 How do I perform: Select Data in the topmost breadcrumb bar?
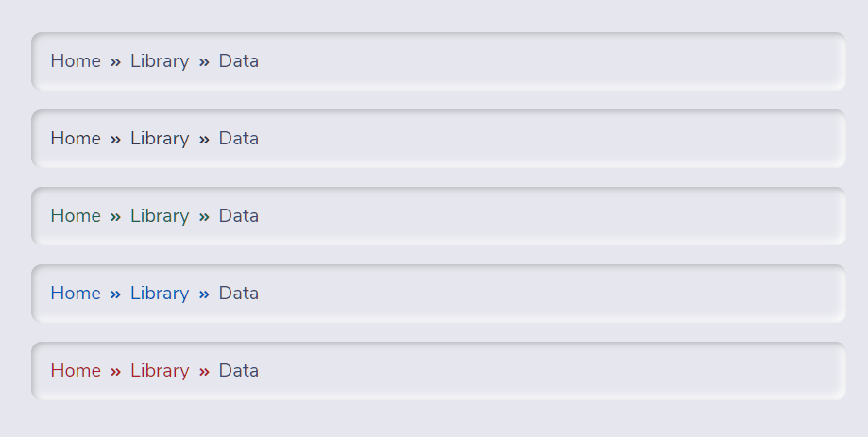(x=239, y=60)
